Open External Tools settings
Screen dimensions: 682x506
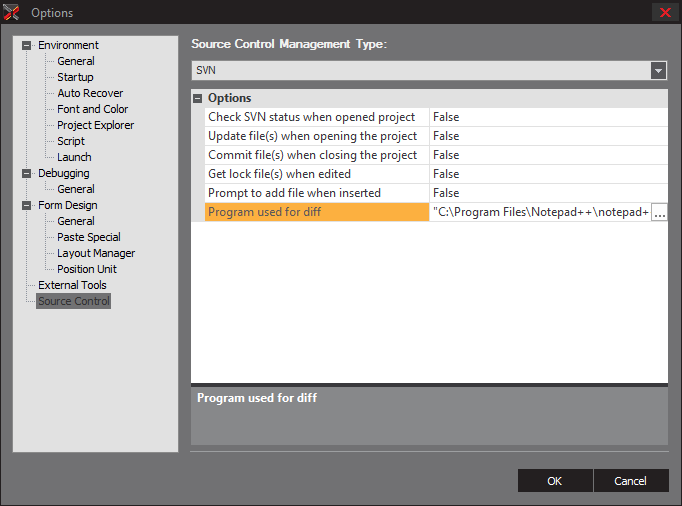click(x=72, y=285)
